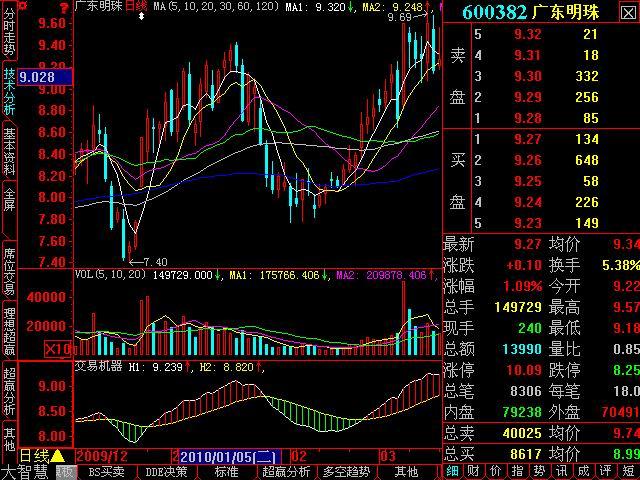Click the highlighted date 2010/01/05(二)
Screen dimensions: 640x480
coord(230,456)
